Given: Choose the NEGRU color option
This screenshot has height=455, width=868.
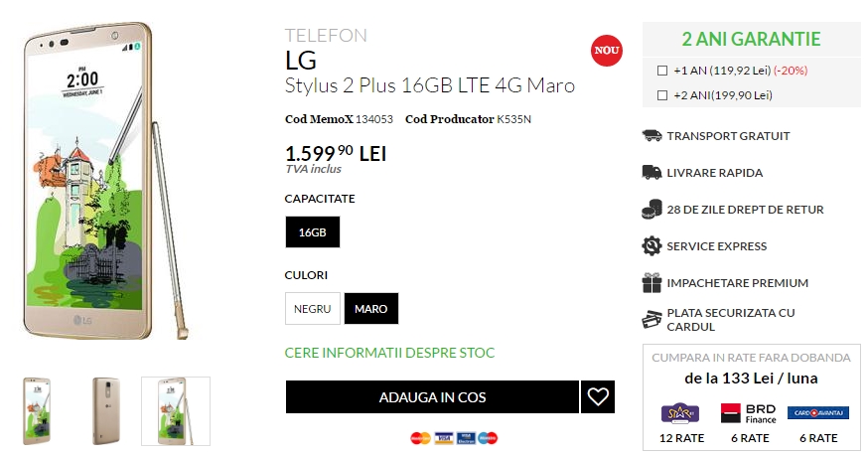Looking at the screenshot, I should click(x=312, y=309).
